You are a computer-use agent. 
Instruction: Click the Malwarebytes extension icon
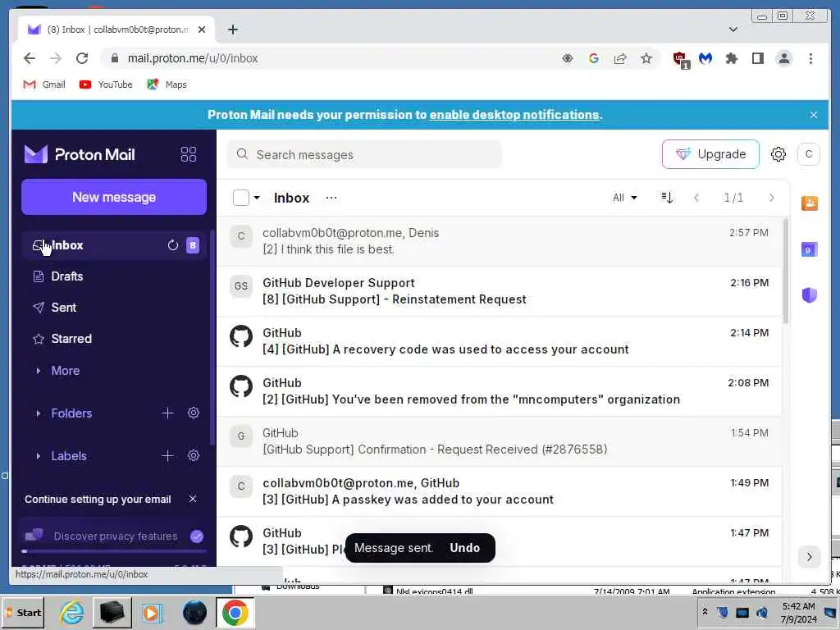click(705, 58)
